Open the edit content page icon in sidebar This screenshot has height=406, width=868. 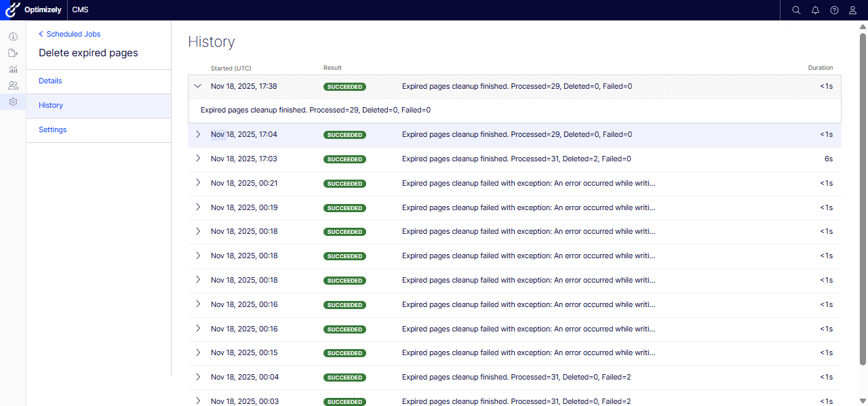coord(12,53)
